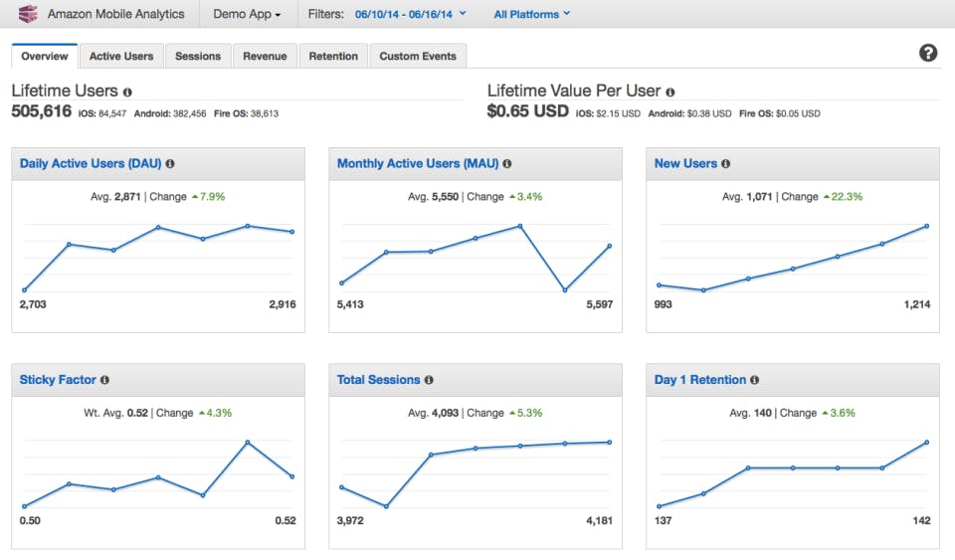This screenshot has height=560, width=955.
Task: Click the Day 1 Retention end value 142
Action: 921,520
